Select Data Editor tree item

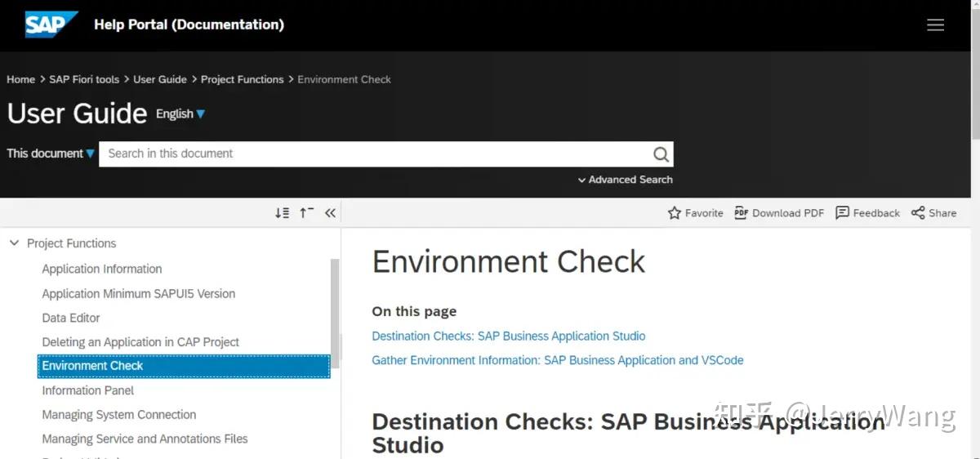coord(71,318)
